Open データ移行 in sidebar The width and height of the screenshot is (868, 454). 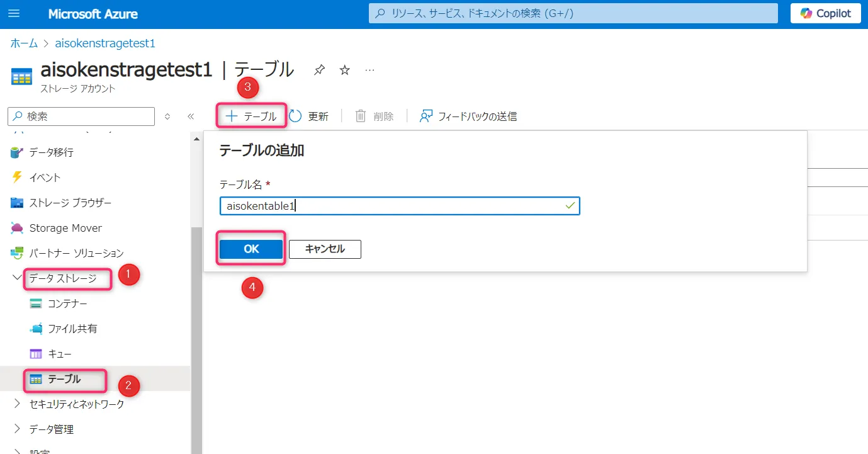click(x=51, y=152)
